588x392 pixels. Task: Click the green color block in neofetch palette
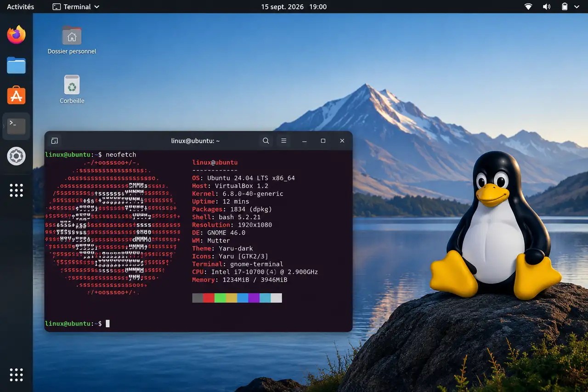click(x=220, y=298)
